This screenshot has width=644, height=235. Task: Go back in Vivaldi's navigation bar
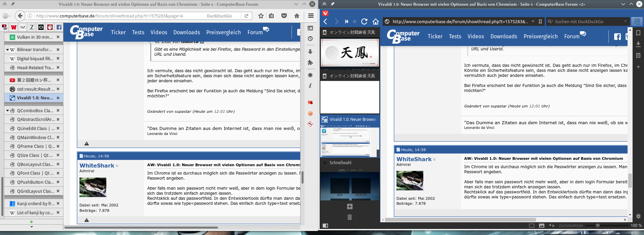click(x=325, y=21)
